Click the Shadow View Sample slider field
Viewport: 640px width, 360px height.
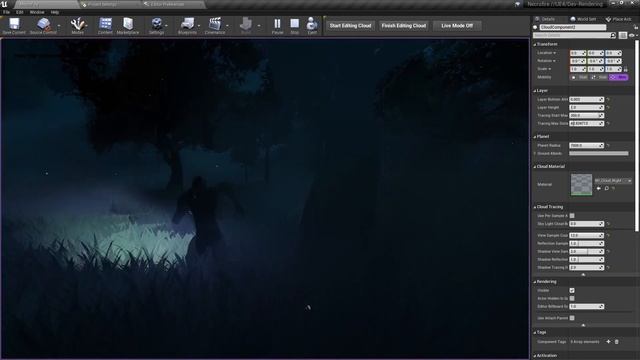587,251
